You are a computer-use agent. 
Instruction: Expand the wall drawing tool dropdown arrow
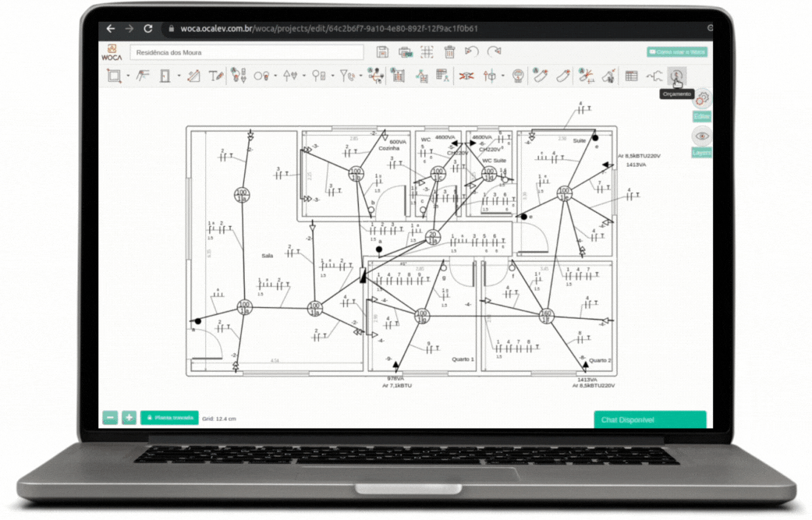(x=128, y=76)
